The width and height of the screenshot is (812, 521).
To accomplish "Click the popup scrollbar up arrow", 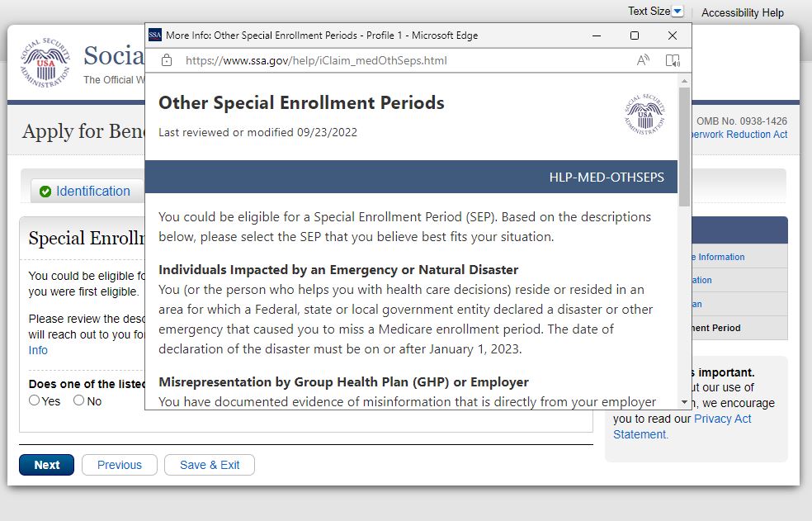I will 684,81.
